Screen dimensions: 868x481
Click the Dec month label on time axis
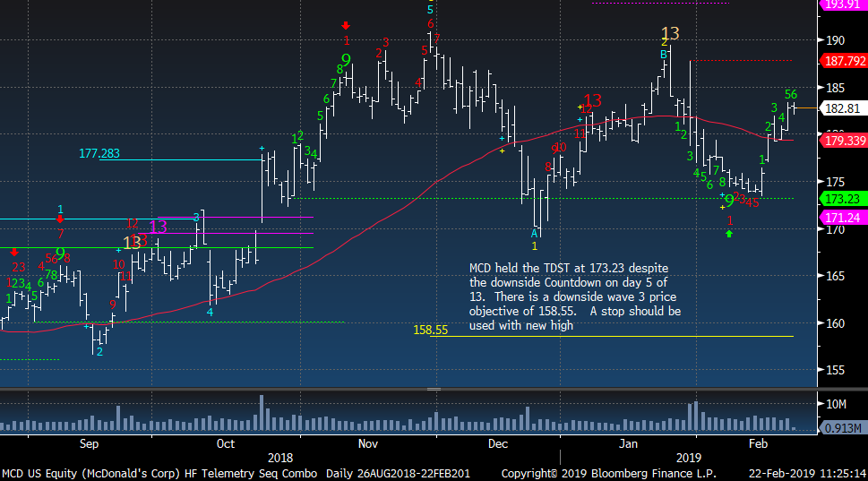pyautogui.click(x=498, y=444)
